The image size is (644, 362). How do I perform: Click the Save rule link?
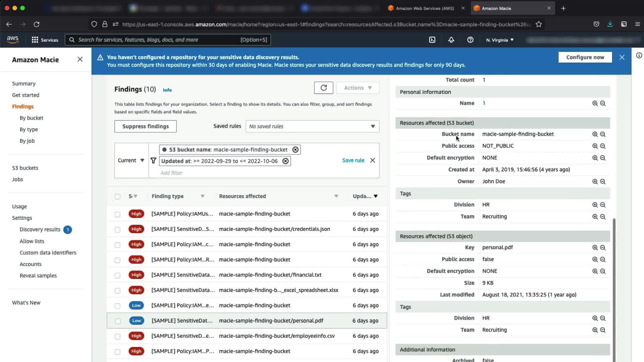[353, 161]
